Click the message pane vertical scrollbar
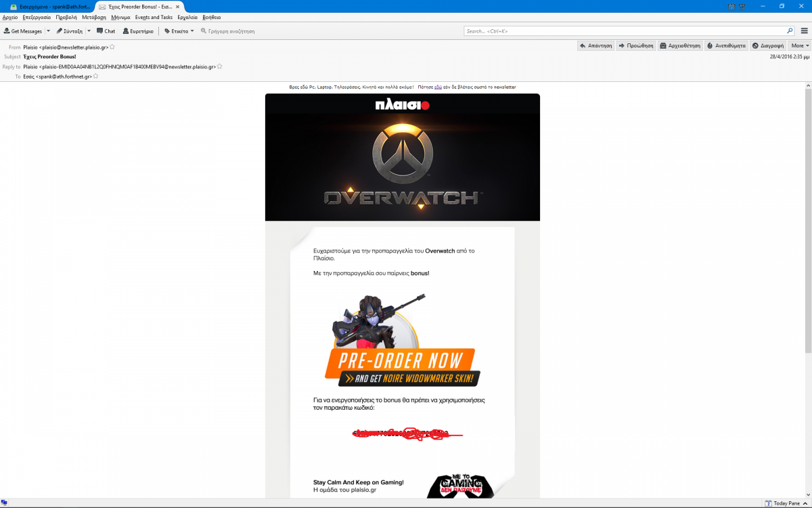 point(808,220)
